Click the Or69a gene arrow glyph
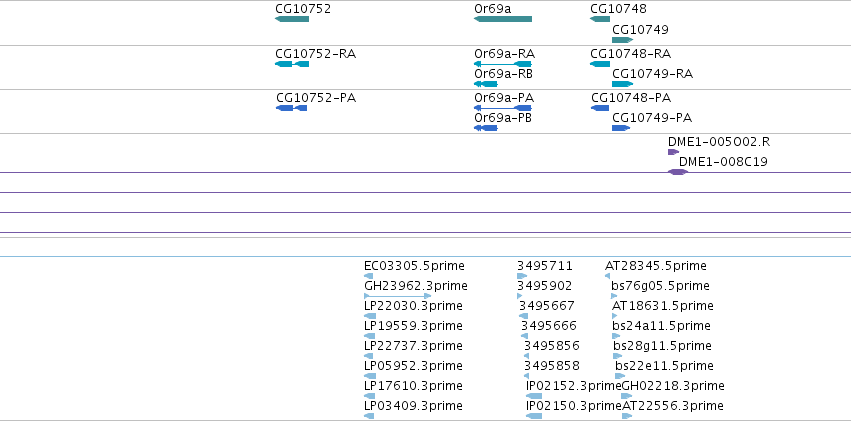 pyautogui.click(x=503, y=19)
